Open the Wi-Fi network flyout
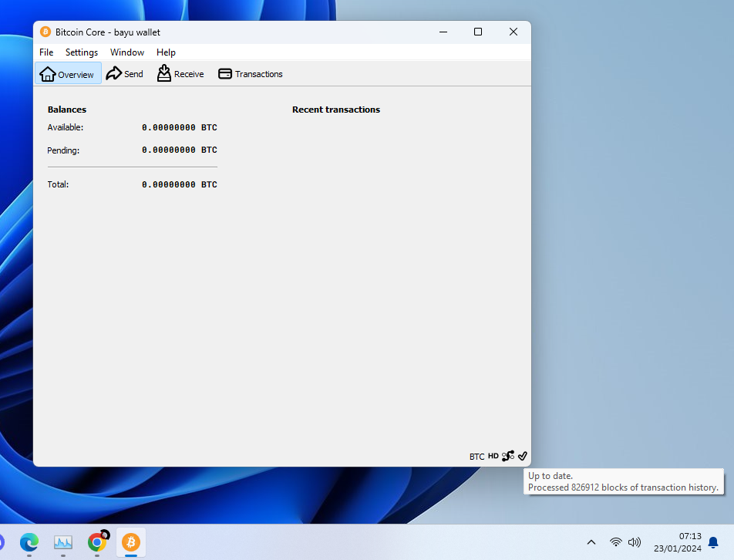 [615, 542]
